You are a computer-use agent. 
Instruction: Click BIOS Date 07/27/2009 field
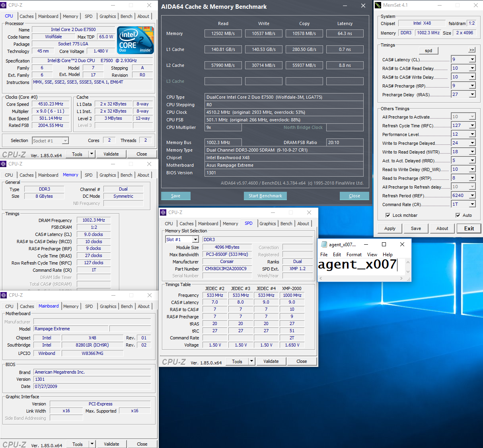click(x=92, y=386)
